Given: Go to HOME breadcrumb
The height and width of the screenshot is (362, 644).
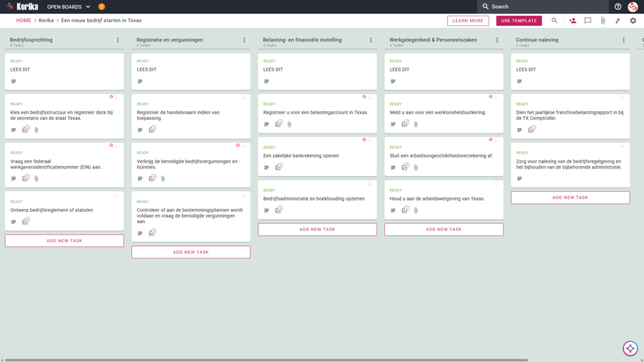Looking at the screenshot, I should (x=23, y=21).
